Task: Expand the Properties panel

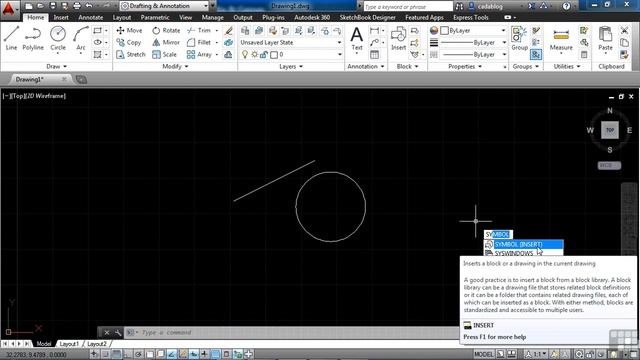Action: (465, 67)
